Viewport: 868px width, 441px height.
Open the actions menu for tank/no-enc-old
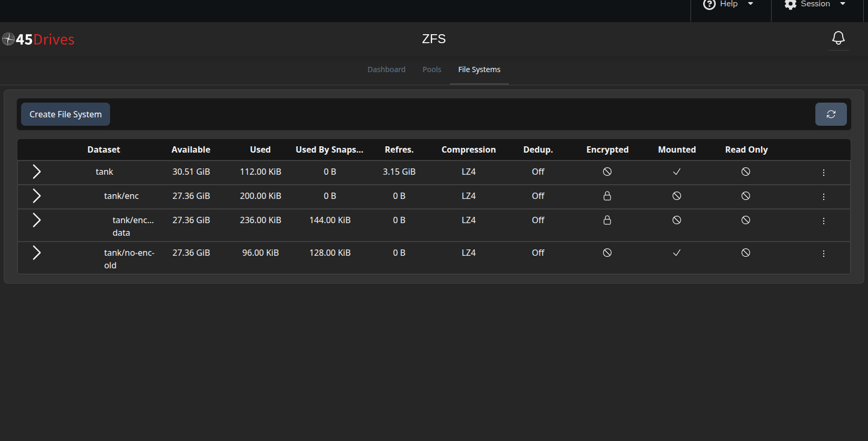point(823,254)
